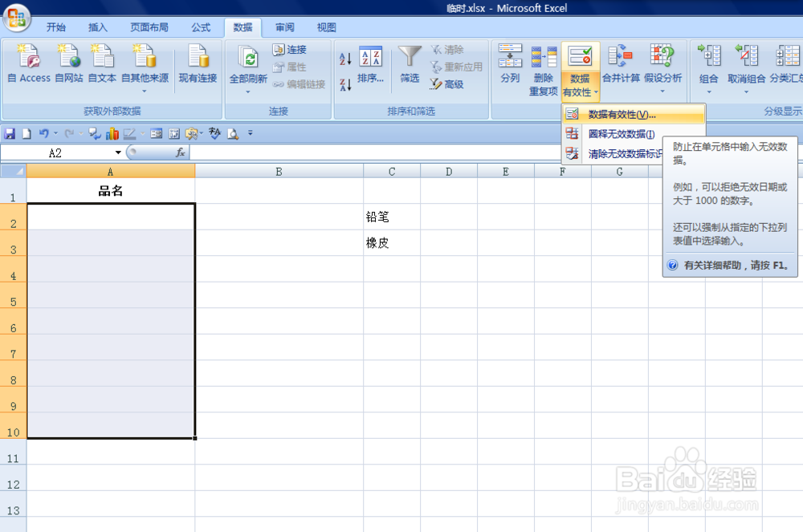
Task: Sort ascending A to Z
Action: [x=345, y=59]
